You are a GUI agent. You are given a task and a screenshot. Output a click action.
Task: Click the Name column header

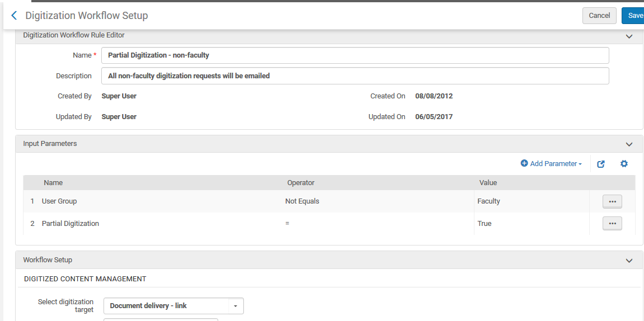53,183
